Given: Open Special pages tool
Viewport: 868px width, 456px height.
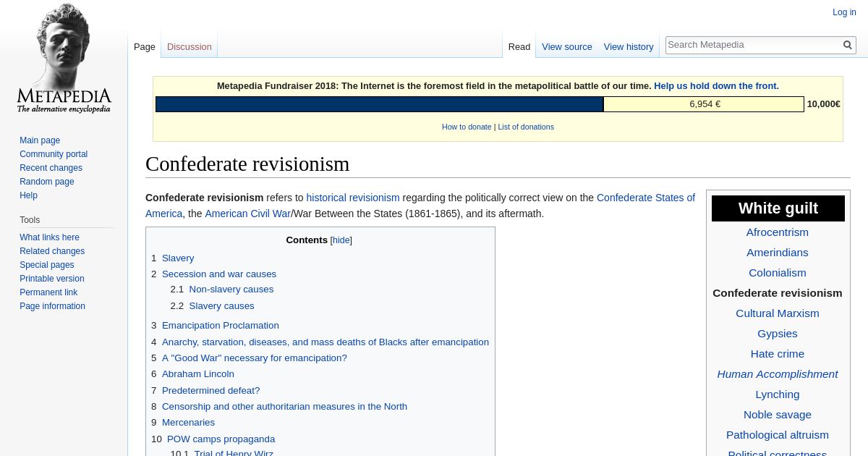Looking at the screenshot, I should [47, 265].
